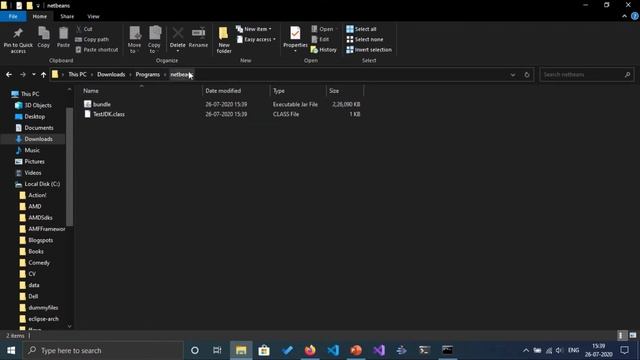Switch to the View ribbon tab
Viewport: 640px width, 360px height.
(93, 16)
